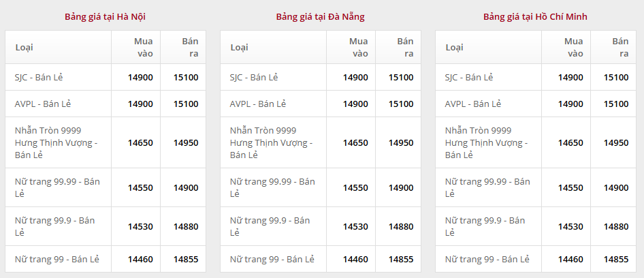Image resolution: width=644 pixels, height=278 pixels.
Task: Select AVPL buy price 14900 in Hồ Chí Minh table
Action: 570,104
